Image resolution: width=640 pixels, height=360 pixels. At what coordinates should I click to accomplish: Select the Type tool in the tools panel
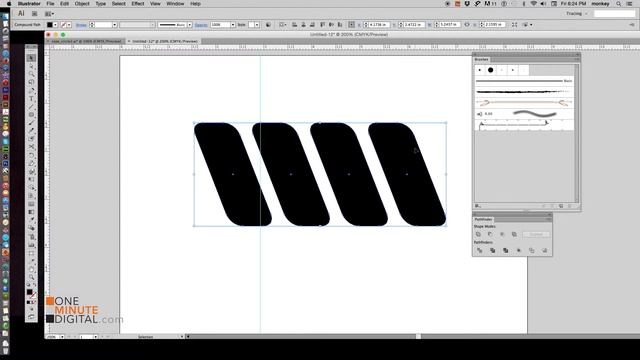[x=31, y=99]
